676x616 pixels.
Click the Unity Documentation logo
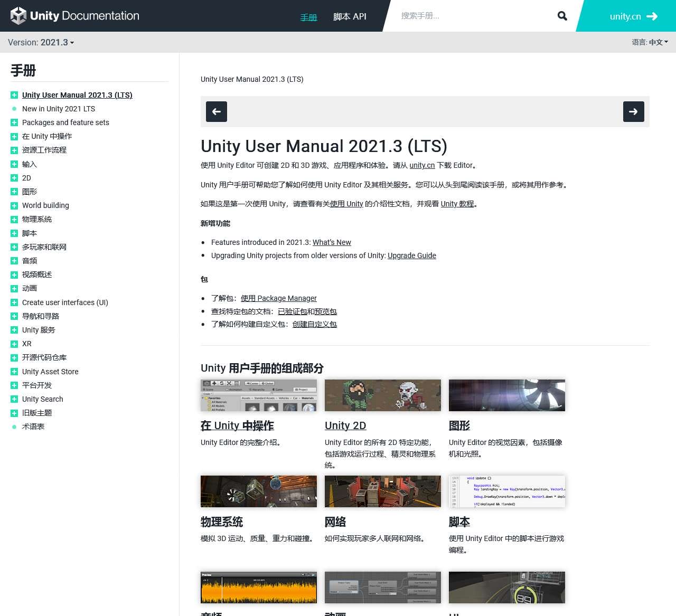[x=75, y=16]
